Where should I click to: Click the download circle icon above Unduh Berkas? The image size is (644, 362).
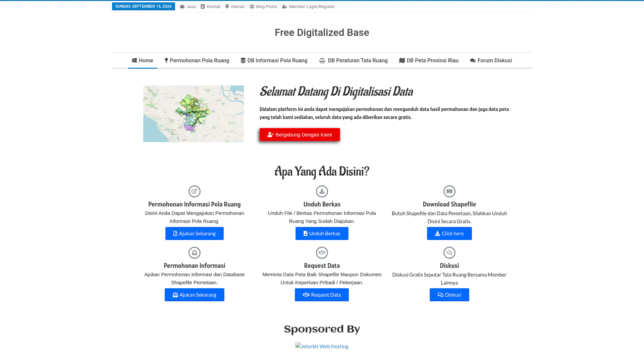pos(322,191)
